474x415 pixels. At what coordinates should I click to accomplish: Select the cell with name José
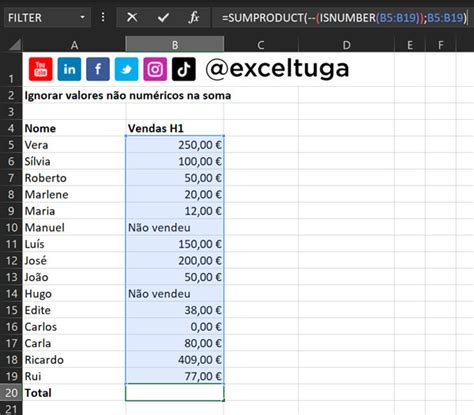click(74, 260)
